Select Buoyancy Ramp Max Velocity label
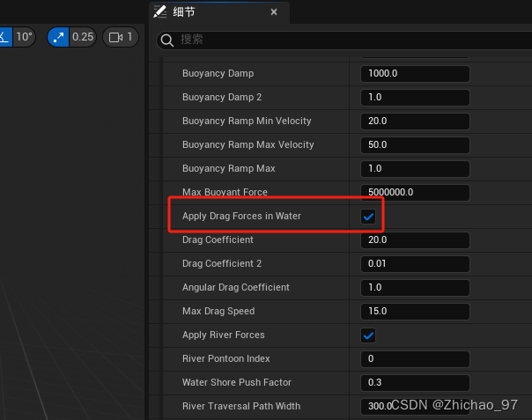This screenshot has width=532, height=420. (x=248, y=145)
